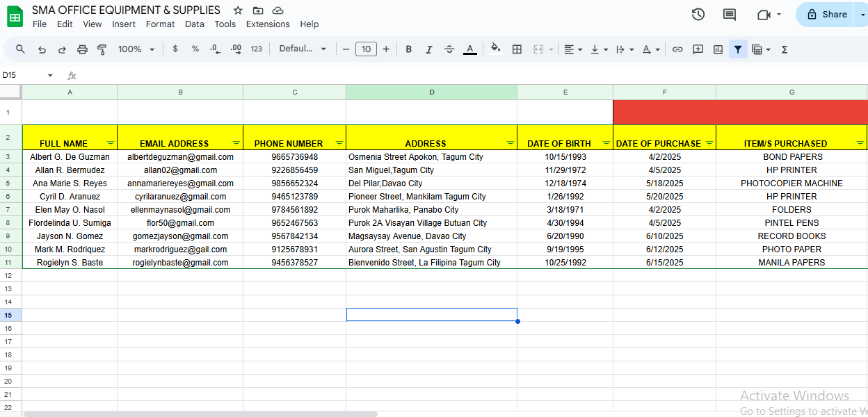The height and width of the screenshot is (417, 868).
Task: Decrease the font size with the minus
Action: tap(346, 49)
